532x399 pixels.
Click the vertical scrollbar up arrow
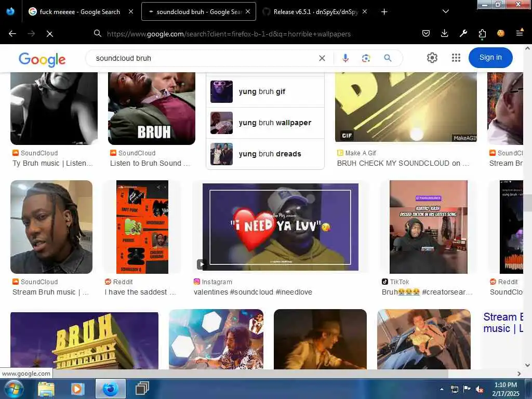click(527, 48)
